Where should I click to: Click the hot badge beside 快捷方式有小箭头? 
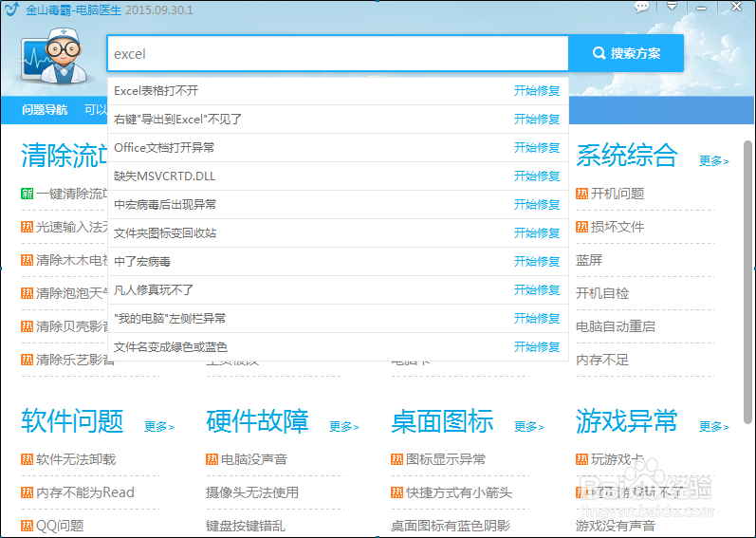pos(396,492)
